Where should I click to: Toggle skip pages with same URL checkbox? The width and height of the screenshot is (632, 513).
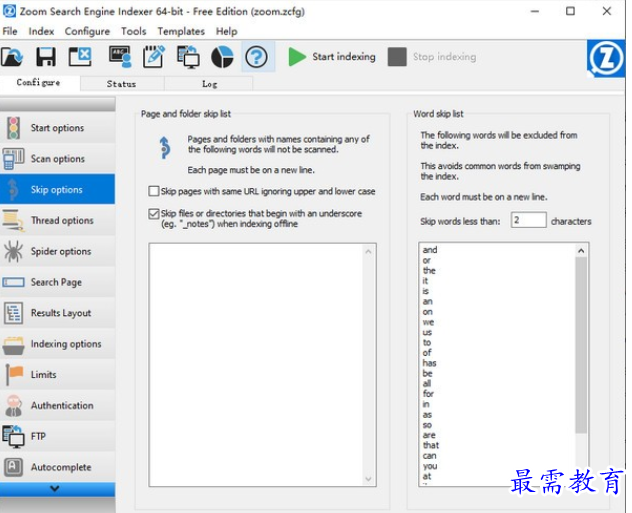coord(154,191)
